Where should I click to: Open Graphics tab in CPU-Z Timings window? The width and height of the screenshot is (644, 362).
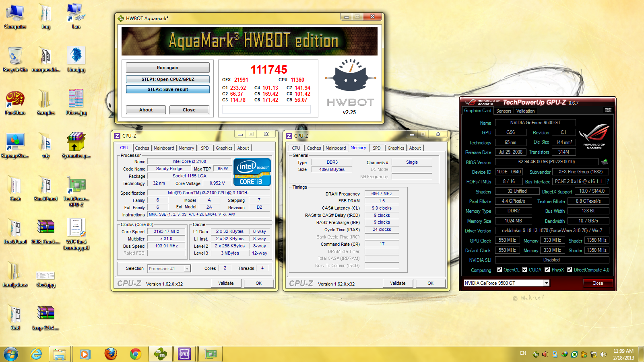coord(396,148)
